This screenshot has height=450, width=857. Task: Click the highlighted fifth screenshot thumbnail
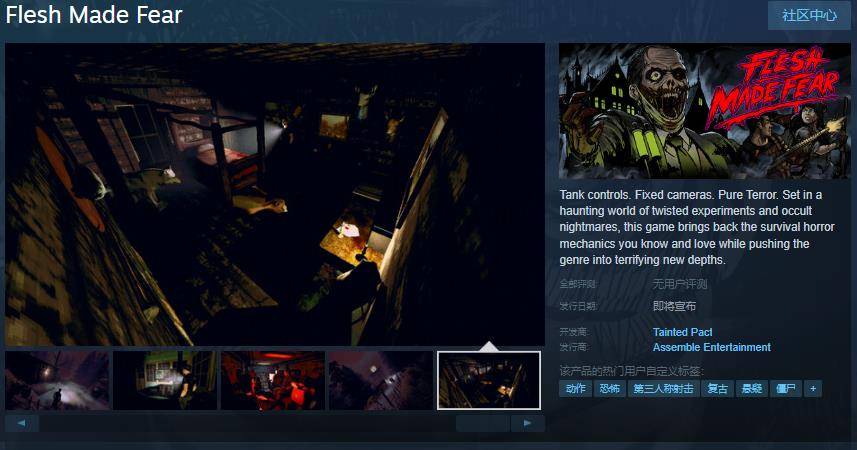click(489, 380)
